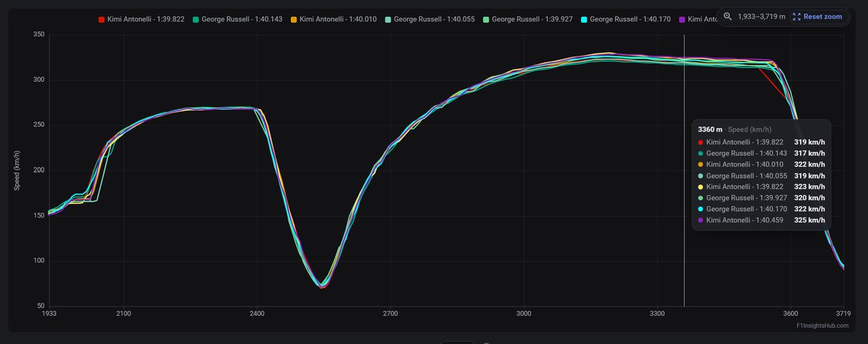This screenshot has width=868, height=344.
Task: Click tooltip row George Russell 1:40.055
Action: [762, 176]
